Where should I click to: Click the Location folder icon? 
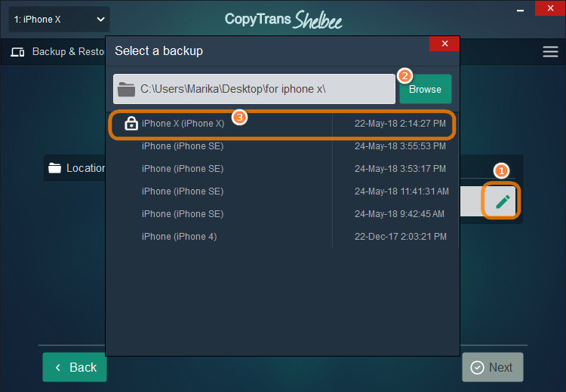click(55, 167)
